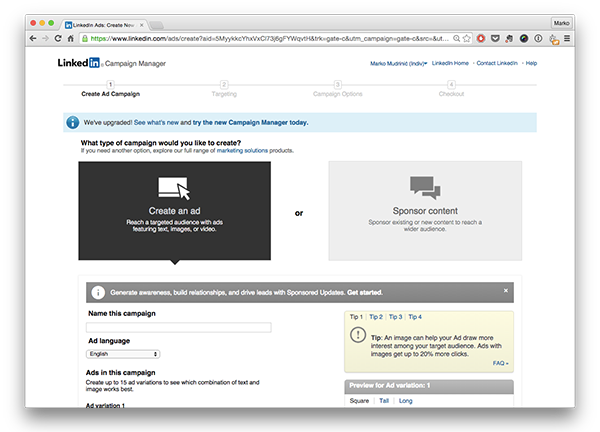Viewport: 600px width, 432px height.
Task: Click step 3 Campaign Options
Action: coord(338,90)
